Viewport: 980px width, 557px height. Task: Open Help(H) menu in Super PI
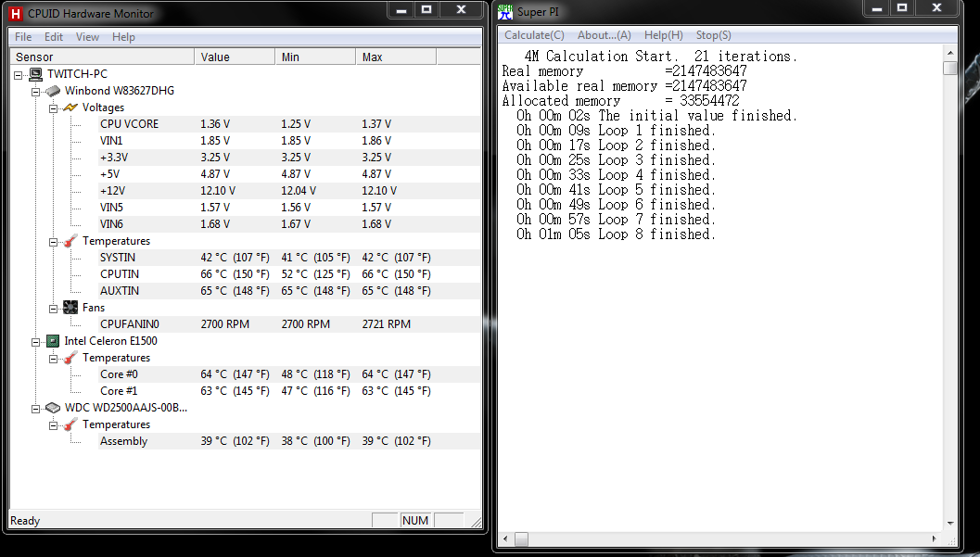point(664,35)
